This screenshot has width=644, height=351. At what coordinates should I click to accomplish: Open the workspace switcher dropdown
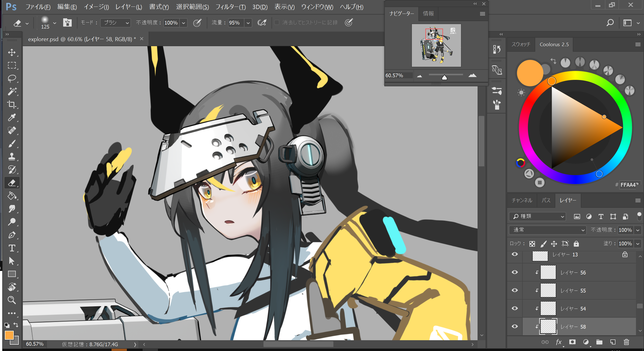631,23
